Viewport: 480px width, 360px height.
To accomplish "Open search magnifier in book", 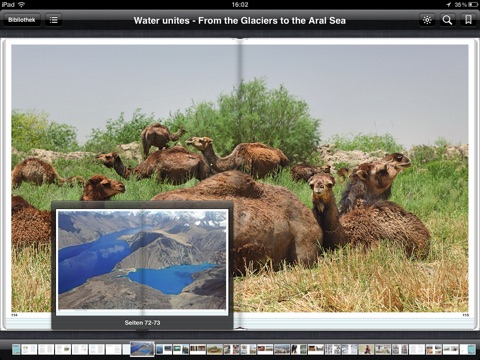I will click(x=447, y=20).
